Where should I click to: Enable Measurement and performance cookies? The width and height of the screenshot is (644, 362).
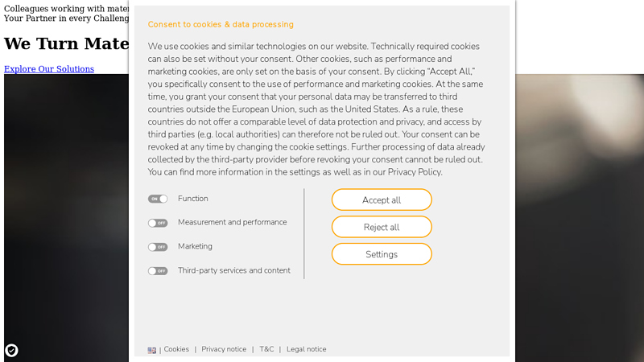[x=158, y=223]
